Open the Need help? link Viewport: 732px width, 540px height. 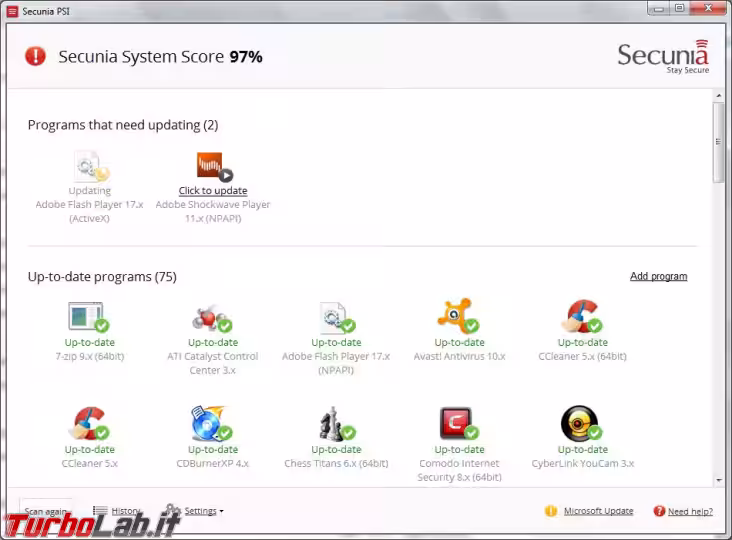pos(690,512)
